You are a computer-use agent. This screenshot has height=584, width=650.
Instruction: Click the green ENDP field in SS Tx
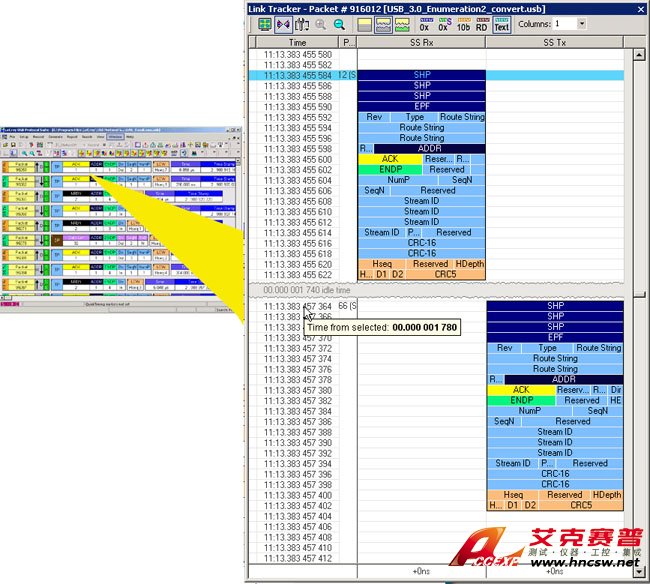(521, 400)
